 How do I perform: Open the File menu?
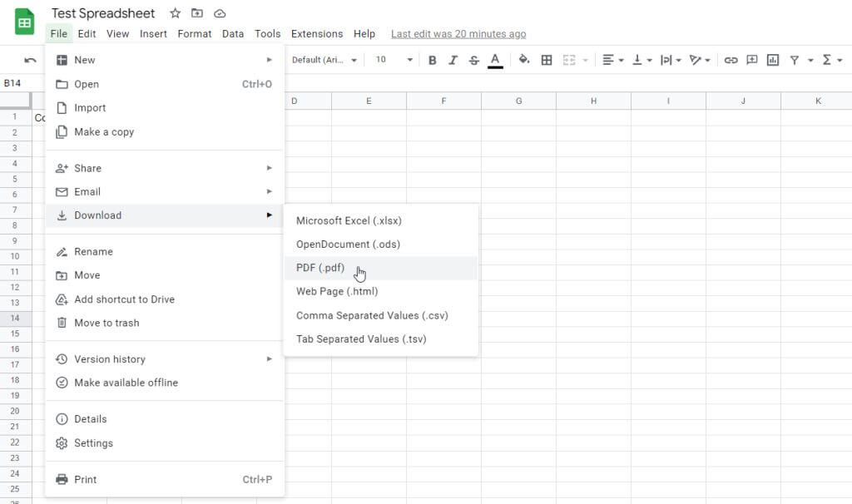pyautogui.click(x=59, y=33)
